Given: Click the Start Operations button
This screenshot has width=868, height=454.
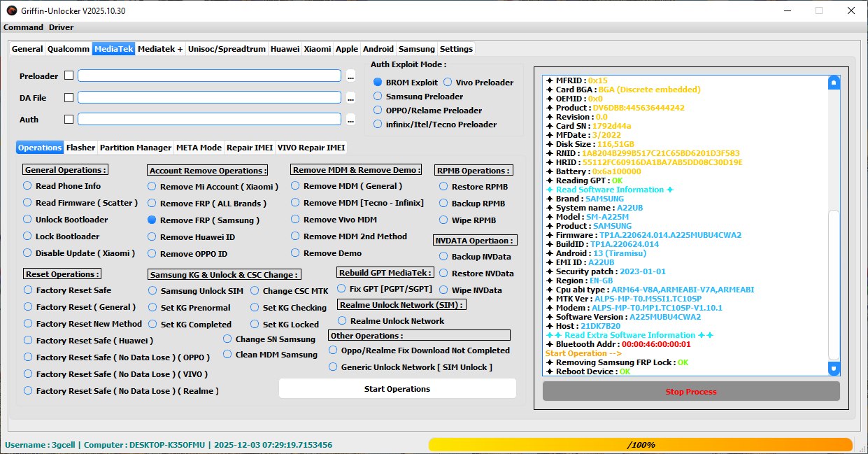Looking at the screenshot, I should [x=397, y=389].
